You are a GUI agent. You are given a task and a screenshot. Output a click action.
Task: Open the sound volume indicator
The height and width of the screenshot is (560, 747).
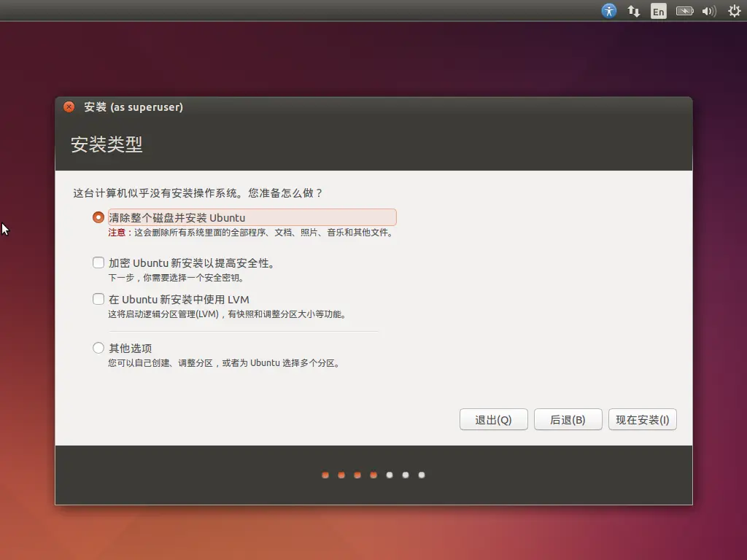click(x=709, y=11)
